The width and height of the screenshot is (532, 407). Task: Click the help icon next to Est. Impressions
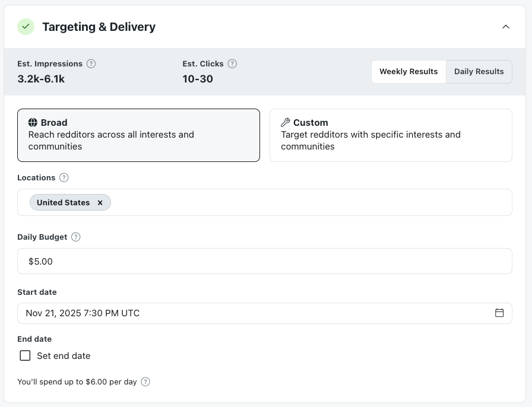pos(90,63)
